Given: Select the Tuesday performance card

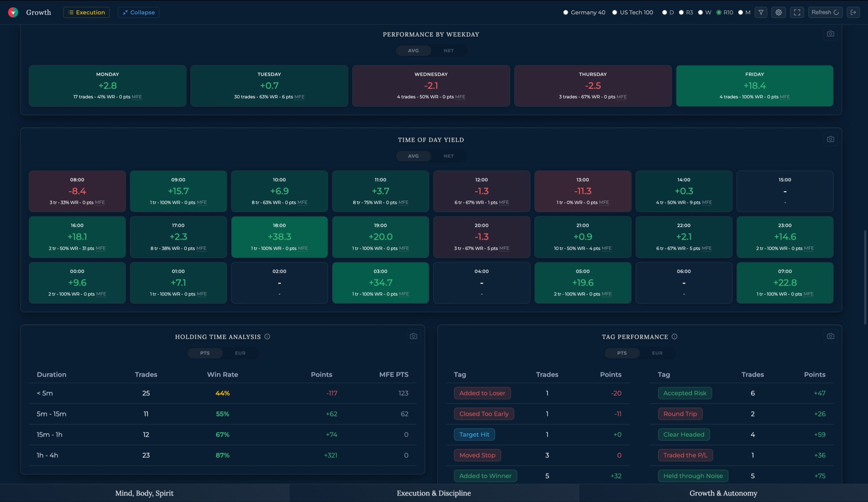Looking at the screenshot, I should [269, 86].
